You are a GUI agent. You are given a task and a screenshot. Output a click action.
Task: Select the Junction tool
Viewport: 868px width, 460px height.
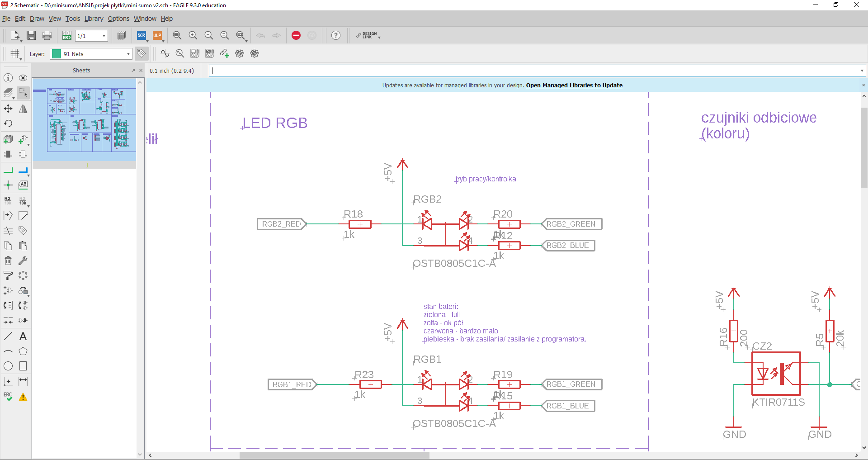click(8, 185)
